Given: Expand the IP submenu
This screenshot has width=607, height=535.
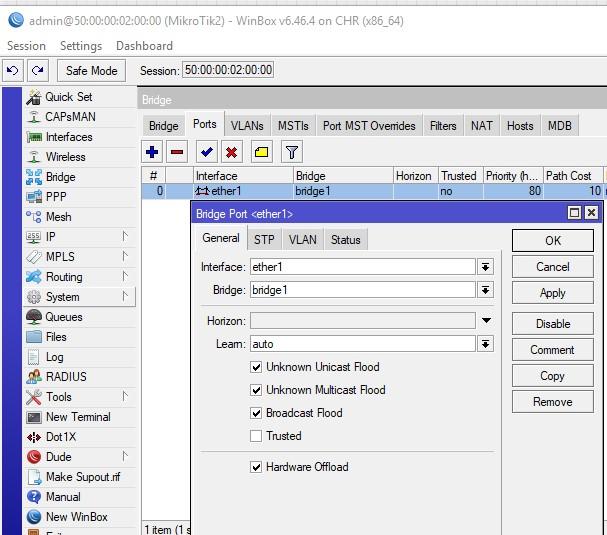Looking at the screenshot, I should click(x=125, y=237).
